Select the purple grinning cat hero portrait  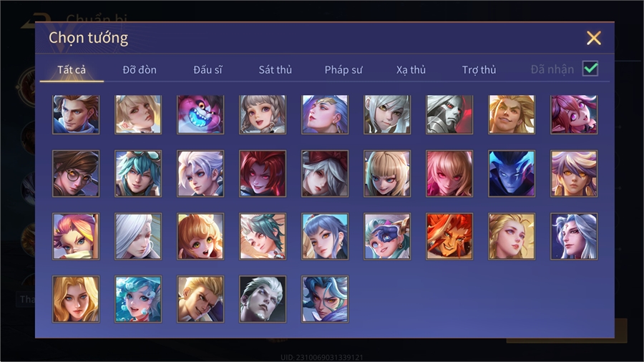[200, 114]
